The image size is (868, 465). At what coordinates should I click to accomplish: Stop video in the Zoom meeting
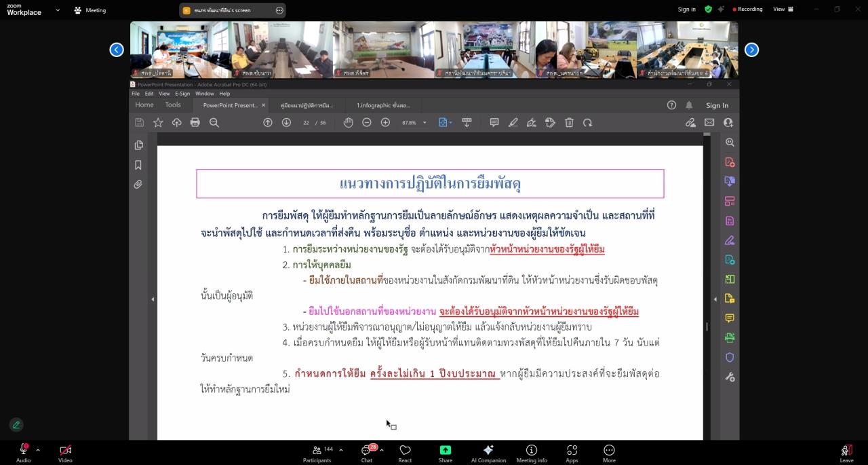coord(65,449)
